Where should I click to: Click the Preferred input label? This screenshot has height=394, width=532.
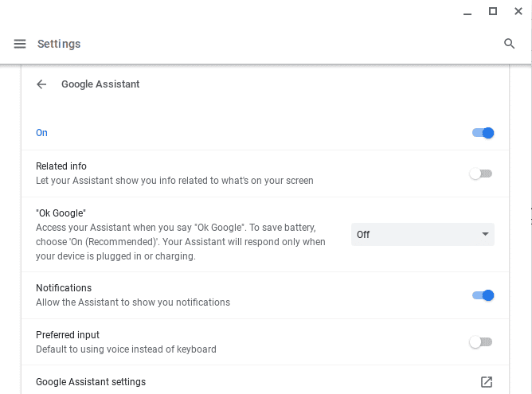[x=68, y=334]
